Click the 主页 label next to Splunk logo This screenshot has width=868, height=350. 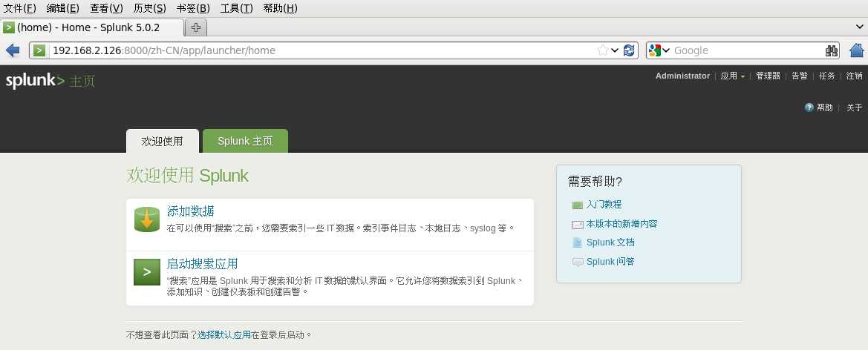click(x=82, y=82)
